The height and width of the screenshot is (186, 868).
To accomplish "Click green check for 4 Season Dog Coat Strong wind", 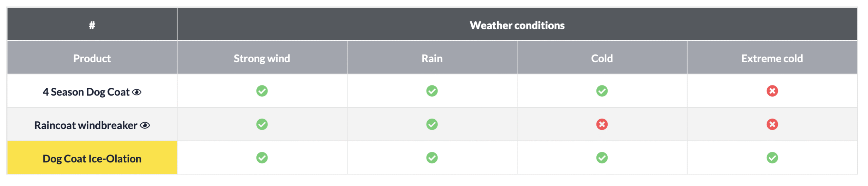I will [x=262, y=91].
